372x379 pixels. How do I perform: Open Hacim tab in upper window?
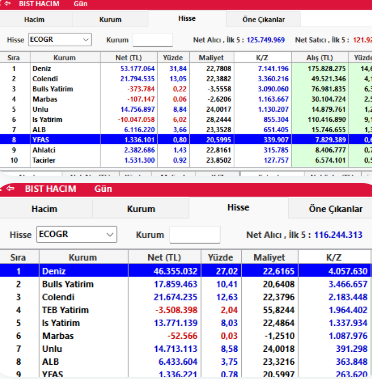click(35, 20)
